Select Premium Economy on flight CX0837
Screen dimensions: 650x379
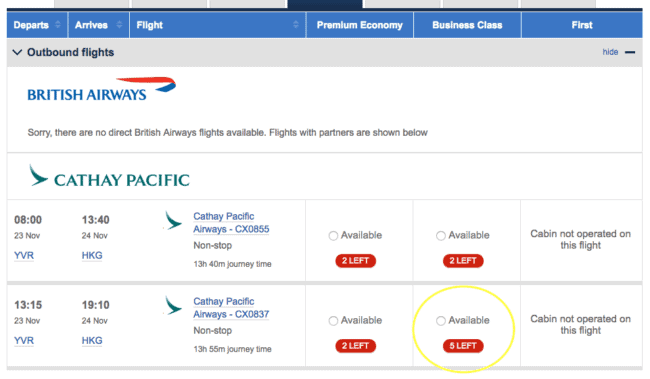(333, 321)
